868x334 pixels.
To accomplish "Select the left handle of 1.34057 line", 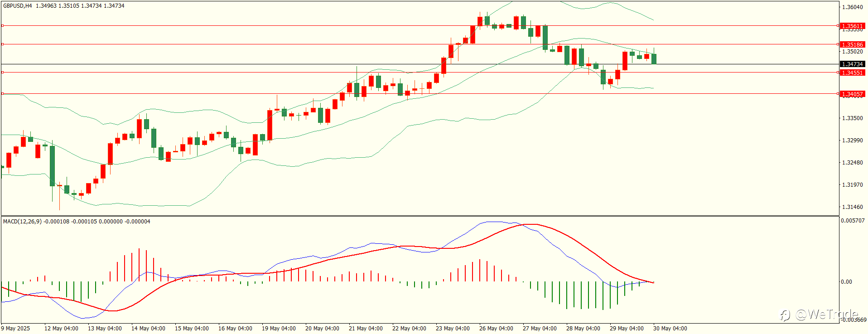I will [x=2, y=94].
